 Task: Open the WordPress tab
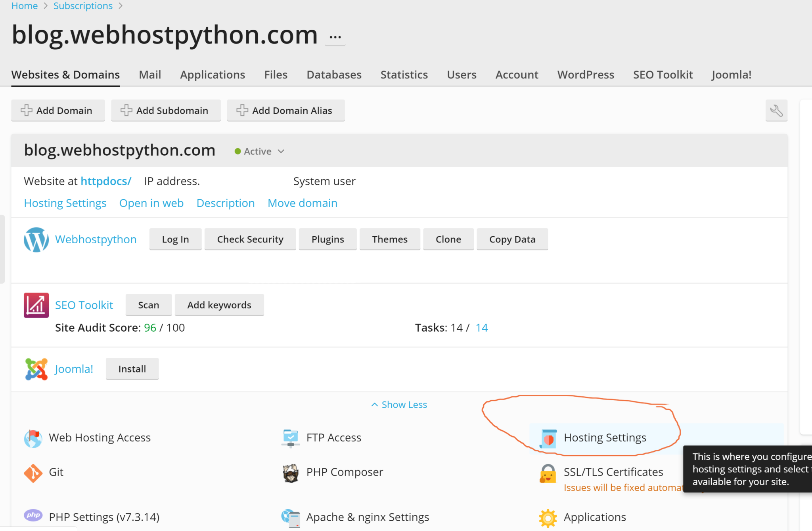tap(586, 74)
